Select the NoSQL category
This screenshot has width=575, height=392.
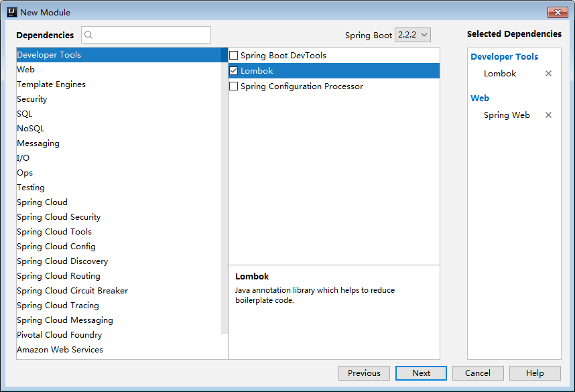point(119,129)
